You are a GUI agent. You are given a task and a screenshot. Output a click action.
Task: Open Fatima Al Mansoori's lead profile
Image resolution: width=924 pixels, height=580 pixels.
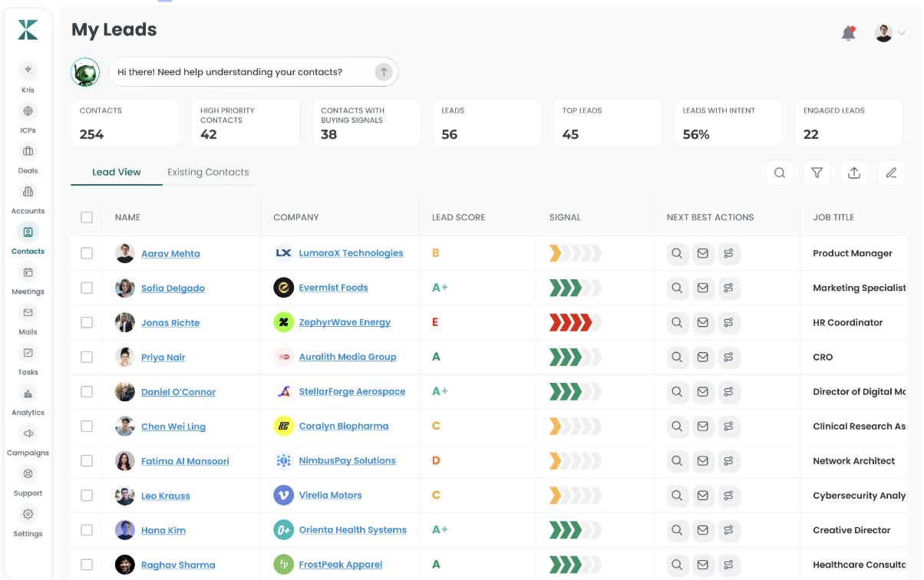(x=185, y=461)
